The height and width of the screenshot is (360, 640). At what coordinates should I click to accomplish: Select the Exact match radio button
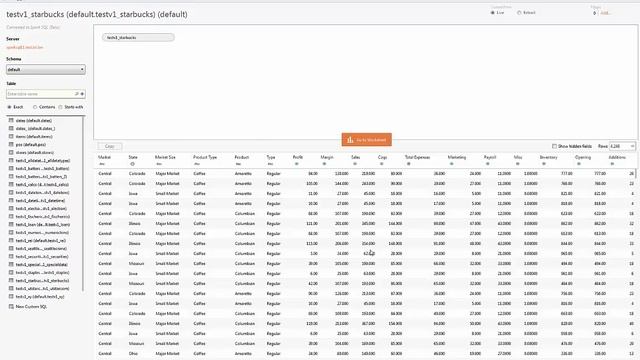coord(9,107)
